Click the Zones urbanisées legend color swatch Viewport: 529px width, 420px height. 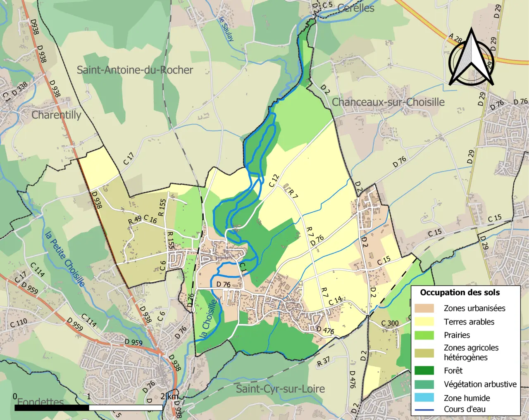tap(424, 308)
